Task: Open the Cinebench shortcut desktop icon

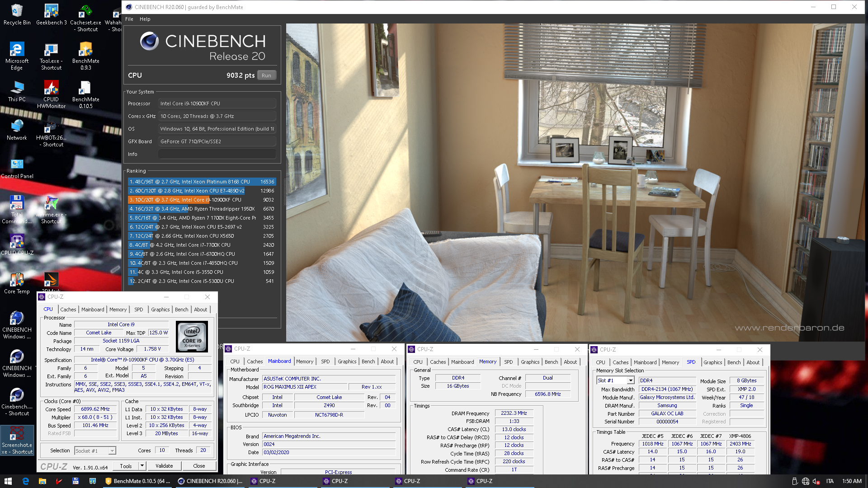Action: tap(17, 402)
